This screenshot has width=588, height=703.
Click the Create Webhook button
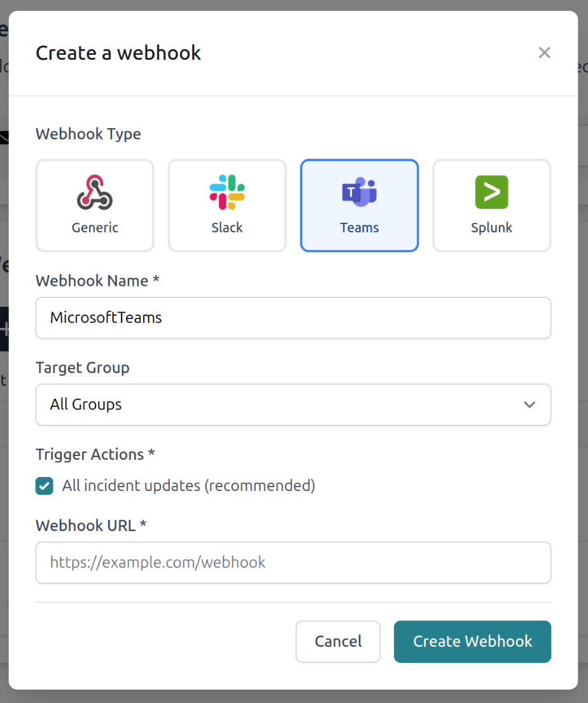472,642
